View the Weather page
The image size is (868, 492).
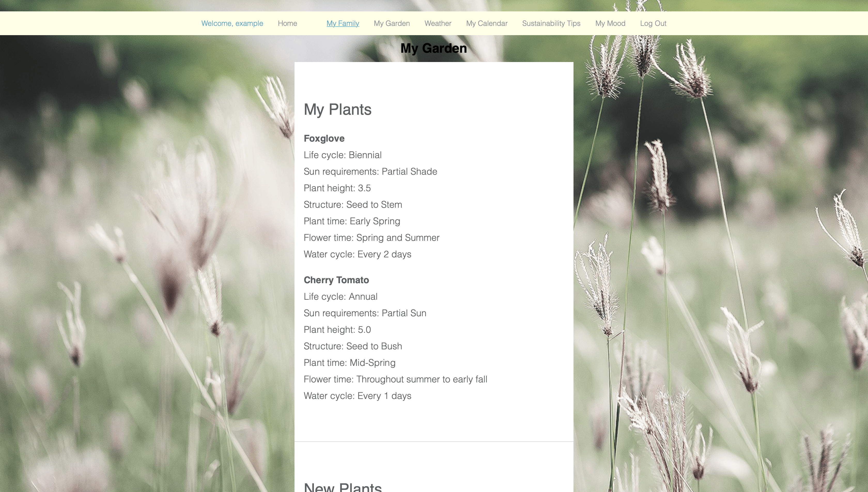438,23
